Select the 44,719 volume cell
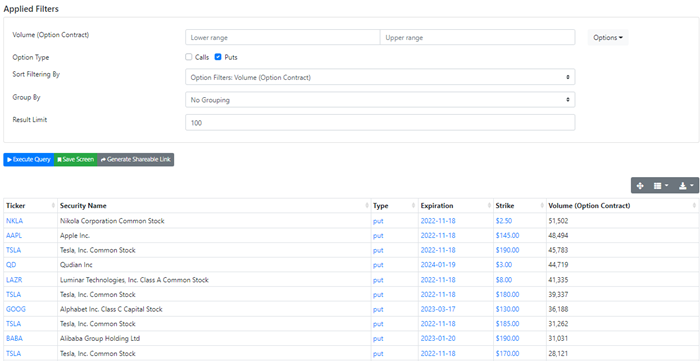 [622, 265]
